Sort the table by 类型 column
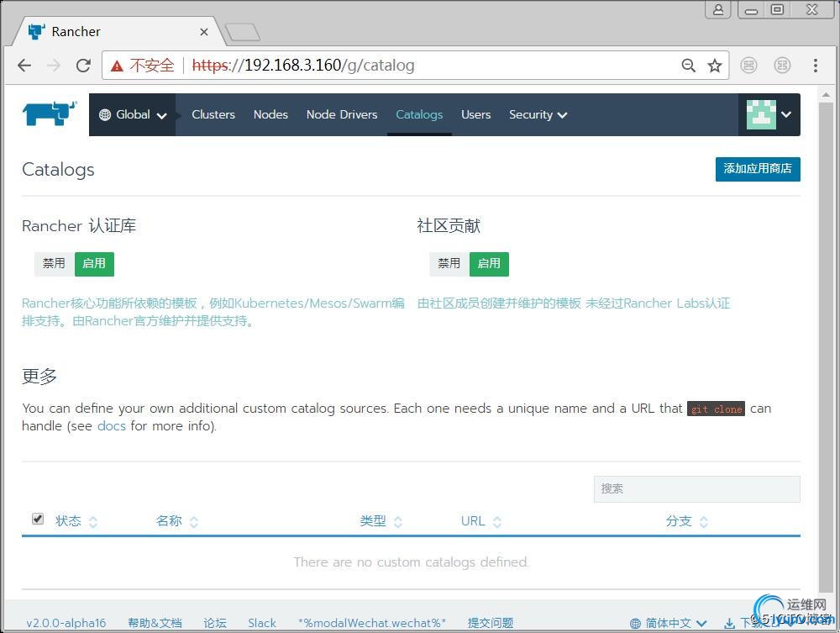840x633 pixels. (x=381, y=521)
